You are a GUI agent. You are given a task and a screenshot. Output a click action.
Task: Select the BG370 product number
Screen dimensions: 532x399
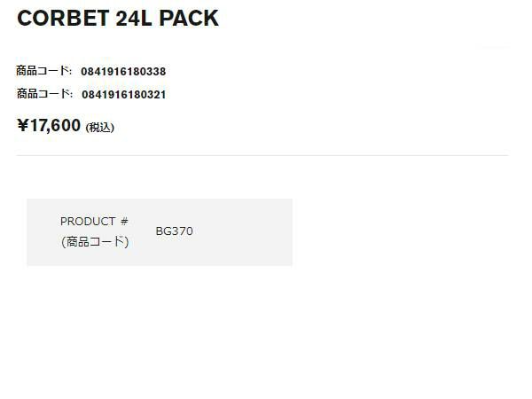coord(174,231)
